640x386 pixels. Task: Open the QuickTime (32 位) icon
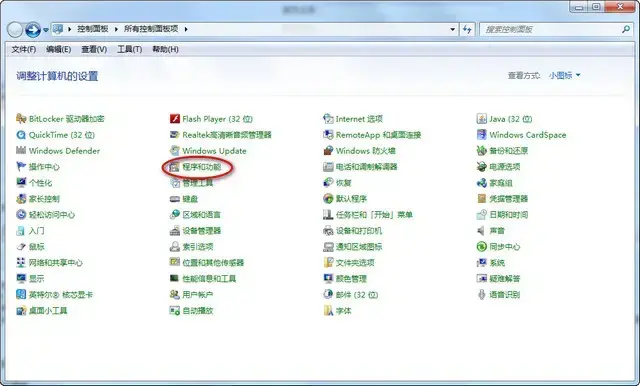pyautogui.click(x=21, y=135)
